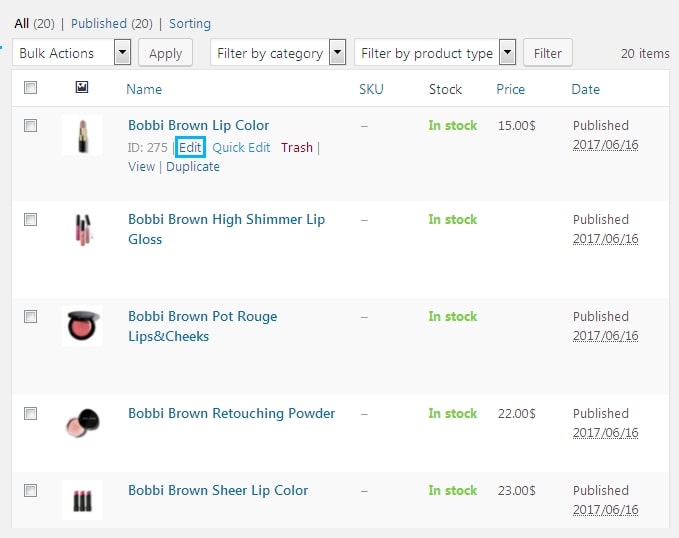The image size is (679, 538).
Task: Open Bobbi Brown Lip Color product
Action: coord(198,126)
